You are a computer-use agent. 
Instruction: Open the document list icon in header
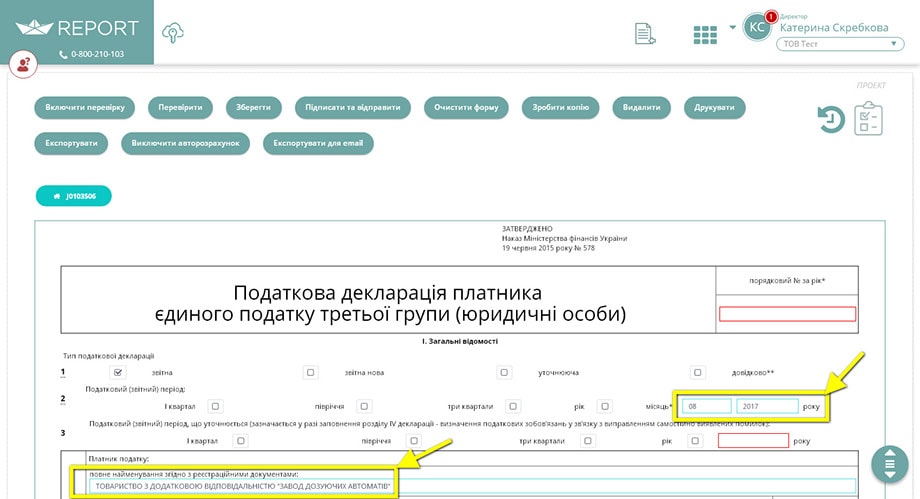[x=645, y=33]
